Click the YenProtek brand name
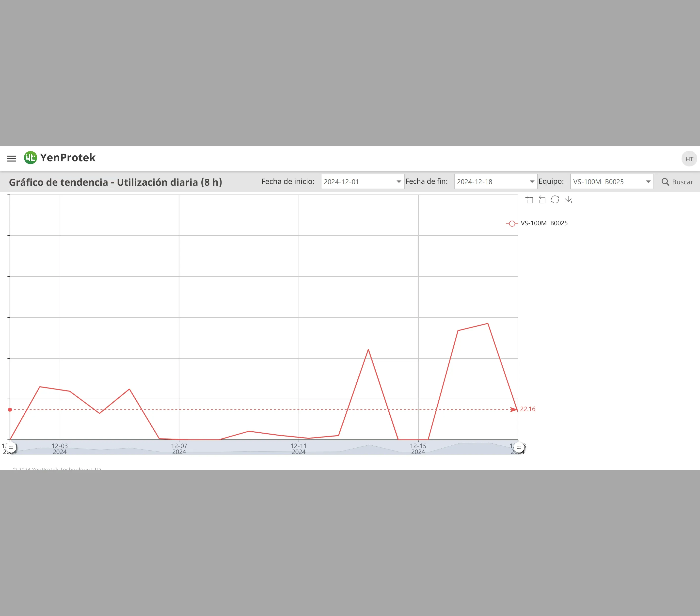 (x=68, y=158)
